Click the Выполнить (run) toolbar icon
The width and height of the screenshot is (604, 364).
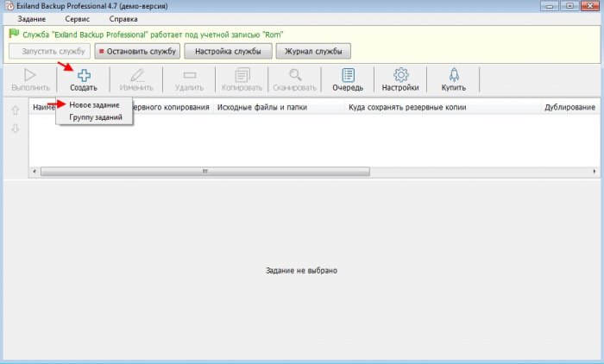(30, 75)
